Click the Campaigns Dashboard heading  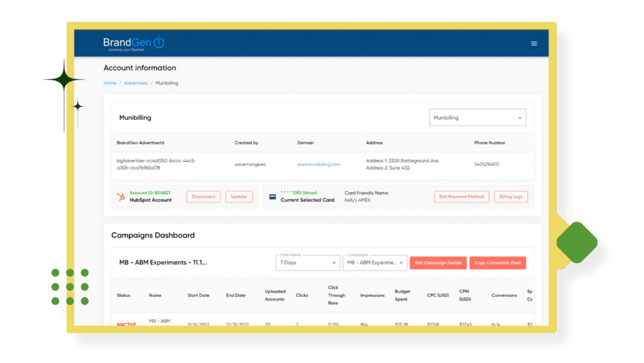click(153, 235)
